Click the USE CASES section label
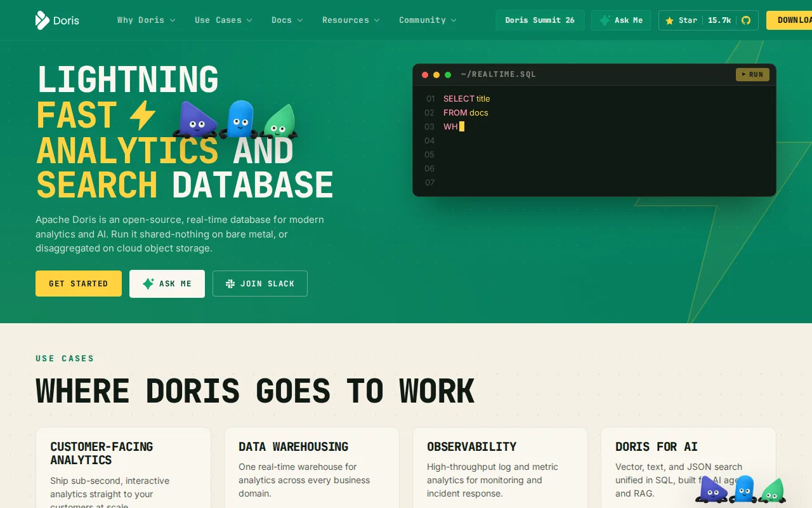Screen dimensions: 812x508 [x=65, y=359]
